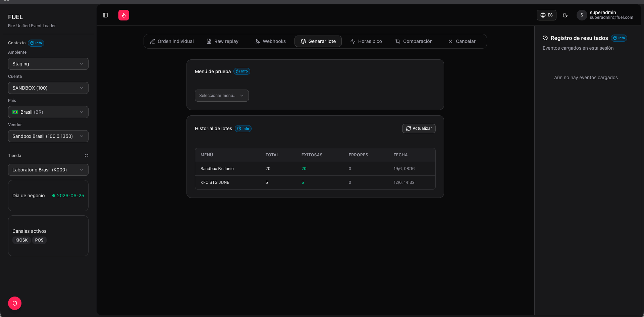Open Menú de prueba Info badge
Viewport: 644px width, 317px height.
[242, 71]
